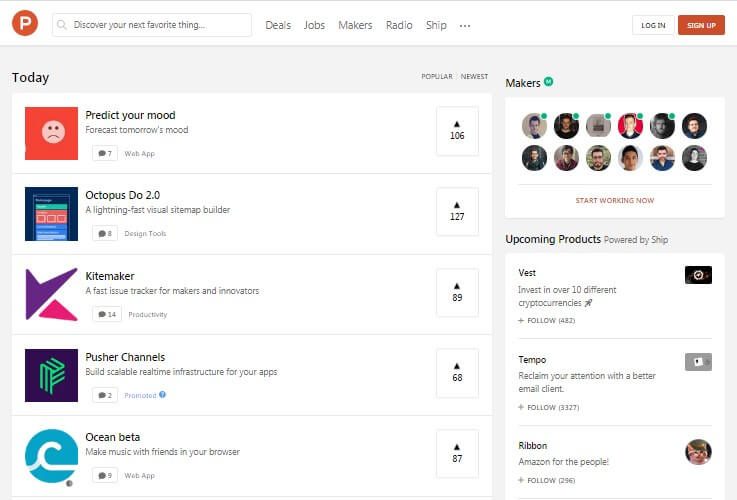Open comments for Octopus Do 2.0
This screenshot has height=500, width=737.
(105, 233)
